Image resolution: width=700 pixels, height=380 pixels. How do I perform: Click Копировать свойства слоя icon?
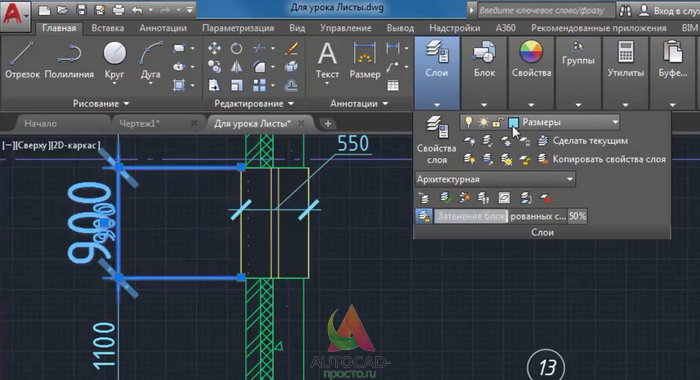(601, 159)
